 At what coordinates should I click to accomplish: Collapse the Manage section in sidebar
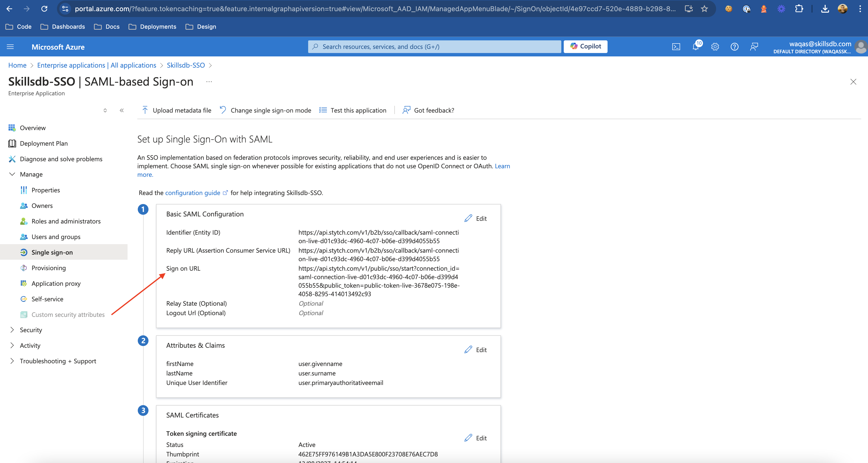tap(12, 174)
